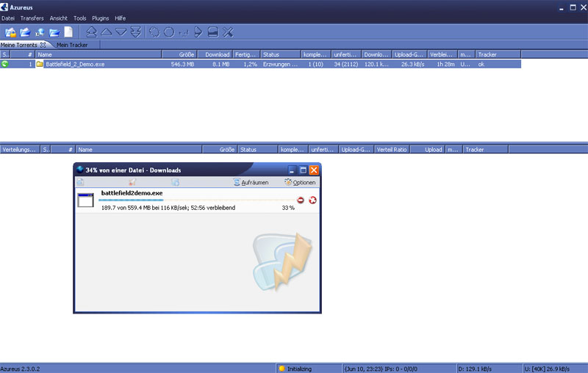588x373 pixels.
Task: Click the 546.3 MB size cell
Action: [182, 64]
